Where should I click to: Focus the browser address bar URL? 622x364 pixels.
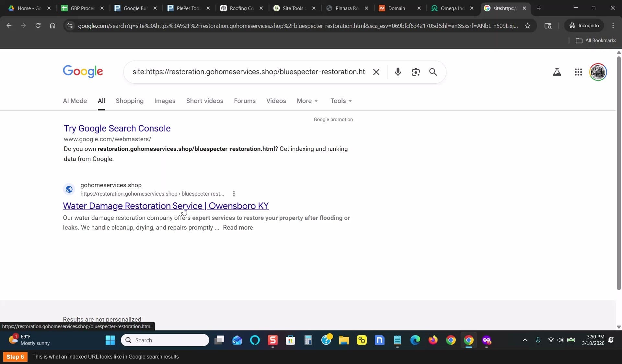[298, 26]
